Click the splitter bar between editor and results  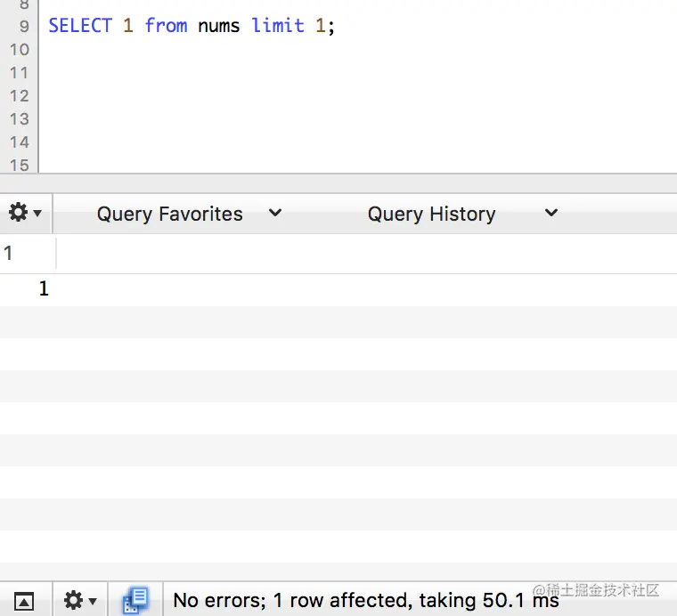point(338,183)
